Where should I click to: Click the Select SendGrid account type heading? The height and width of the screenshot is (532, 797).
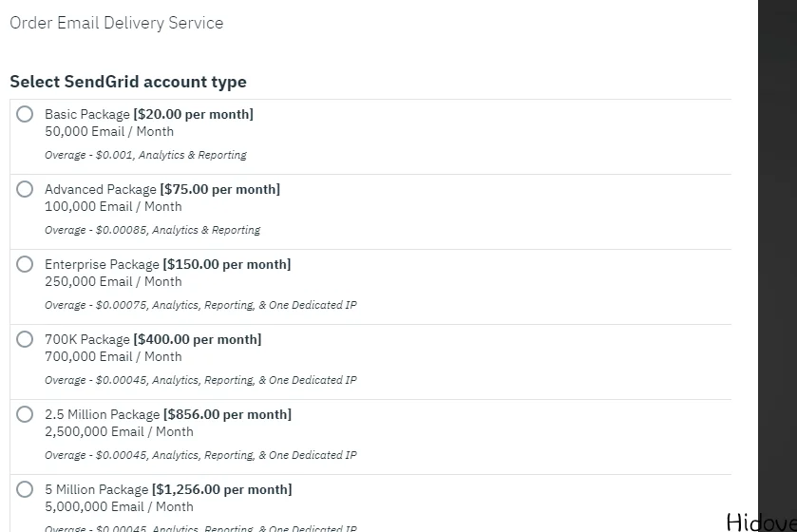128,82
